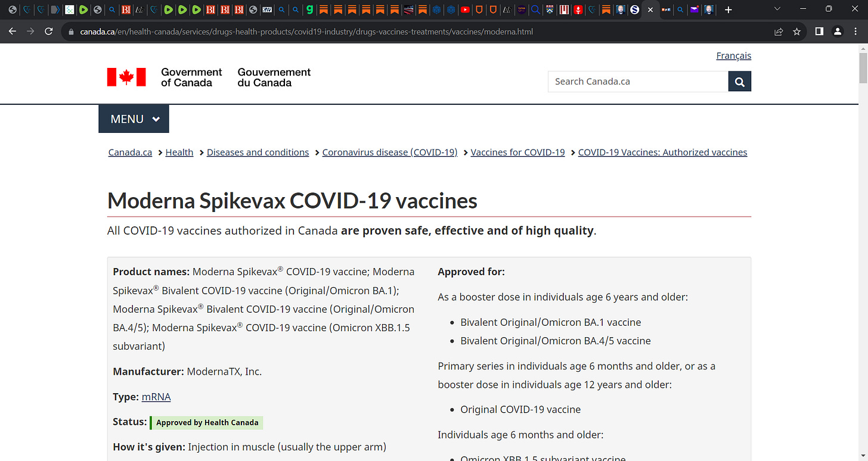Image resolution: width=868 pixels, height=461 pixels.
Task: Go back to the previous page
Action: (x=13, y=32)
